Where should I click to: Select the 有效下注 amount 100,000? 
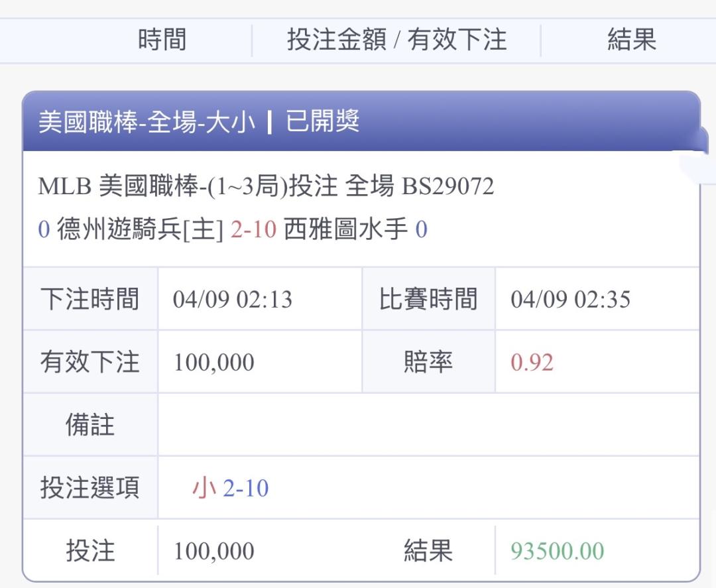(x=213, y=363)
